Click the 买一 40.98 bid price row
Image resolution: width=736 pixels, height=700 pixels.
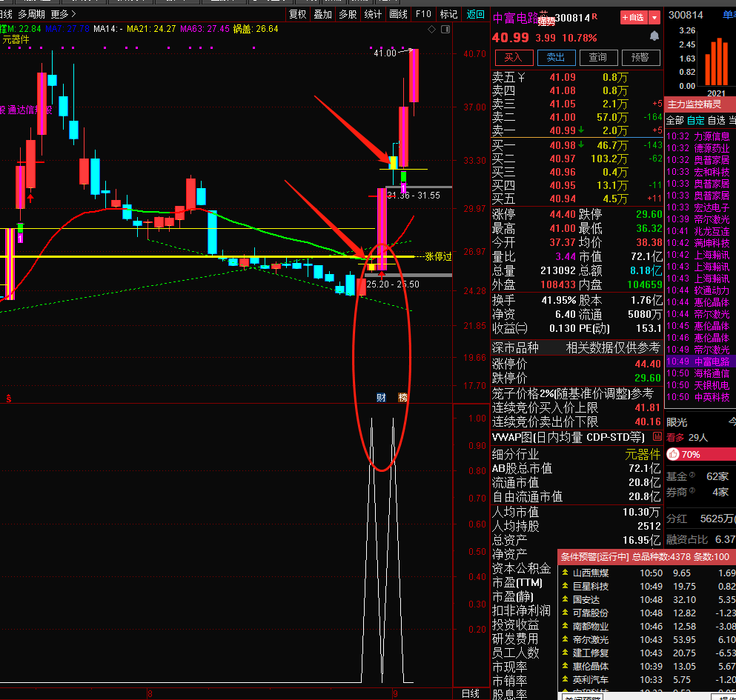tap(577, 145)
